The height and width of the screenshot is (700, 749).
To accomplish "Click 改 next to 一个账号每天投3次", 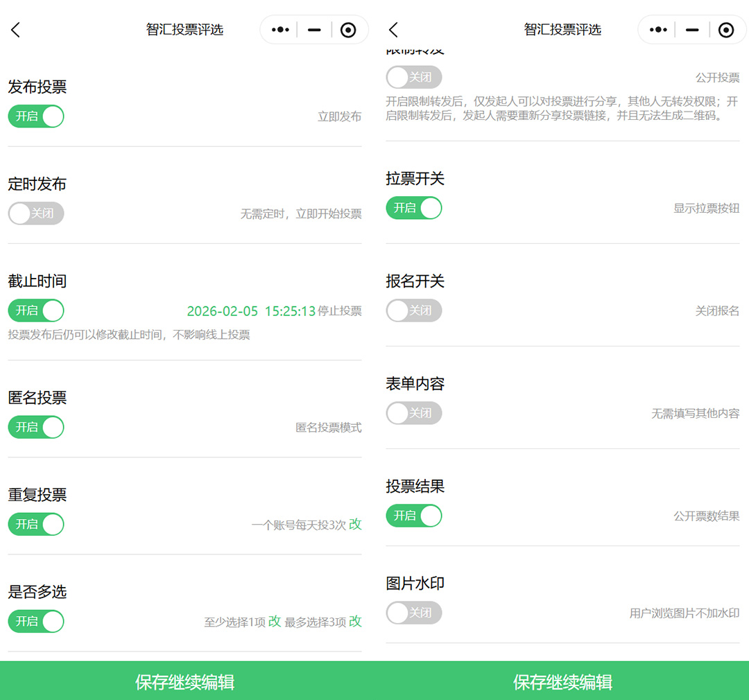I will [x=355, y=525].
